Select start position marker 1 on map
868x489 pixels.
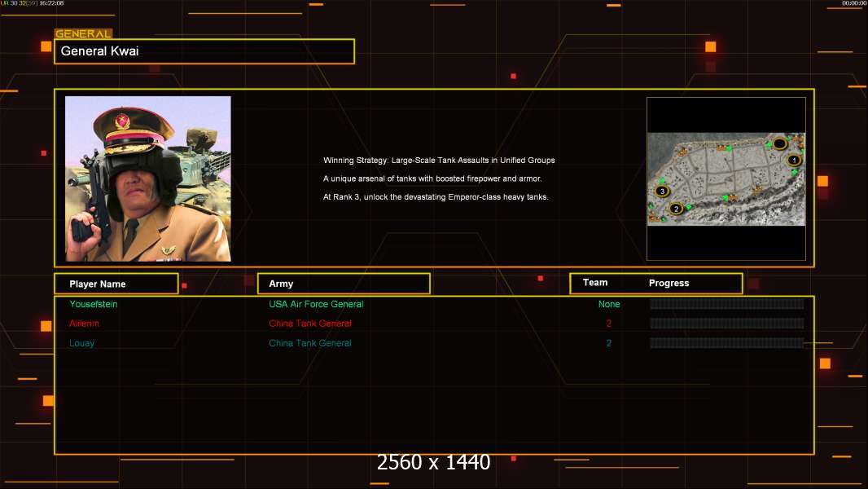pyautogui.click(x=794, y=160)
